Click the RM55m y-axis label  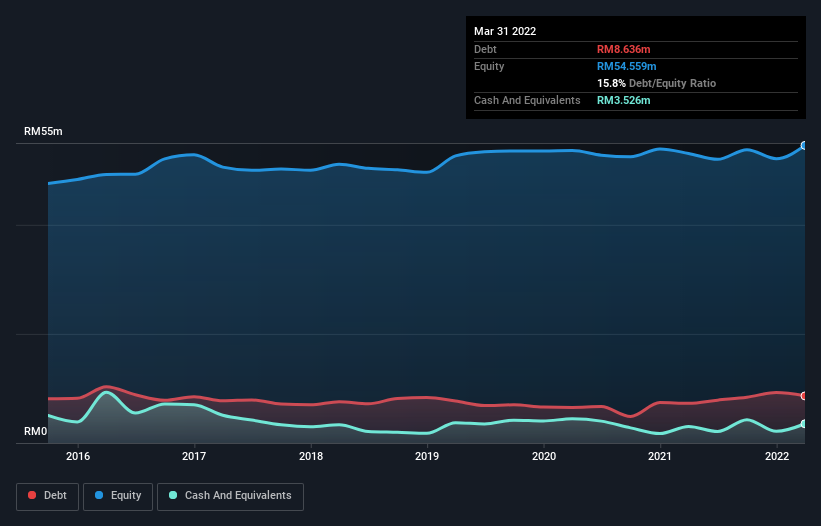click(x=43, y=131)
